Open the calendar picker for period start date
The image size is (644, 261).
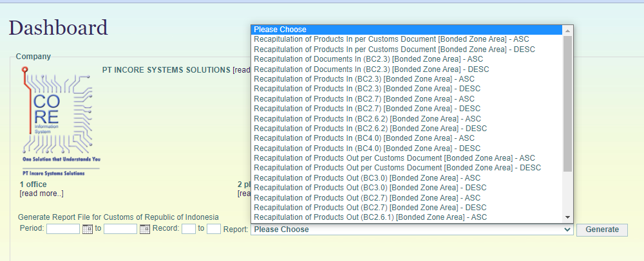pyautogui.click(x=87, y=229)
